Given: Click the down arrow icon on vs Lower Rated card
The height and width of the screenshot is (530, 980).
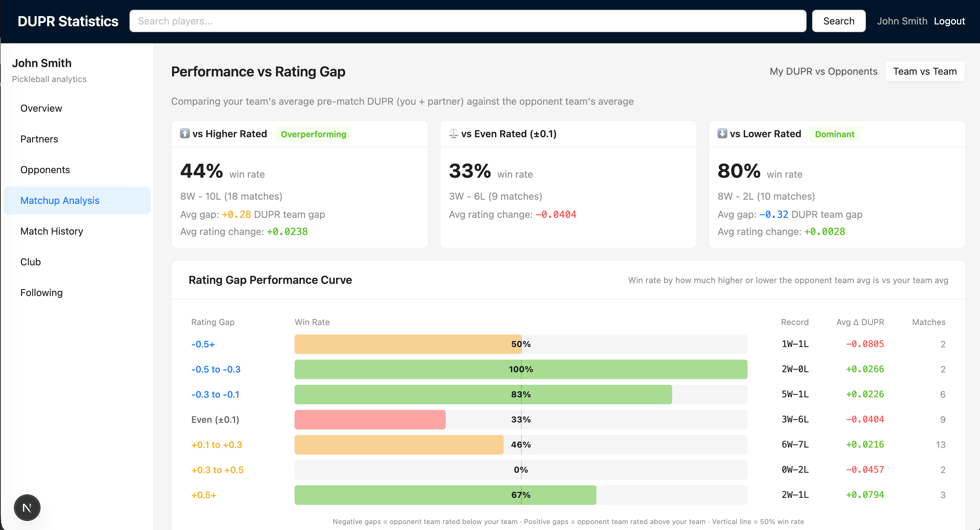Looking at the screenshot, I should click(722, 134).
